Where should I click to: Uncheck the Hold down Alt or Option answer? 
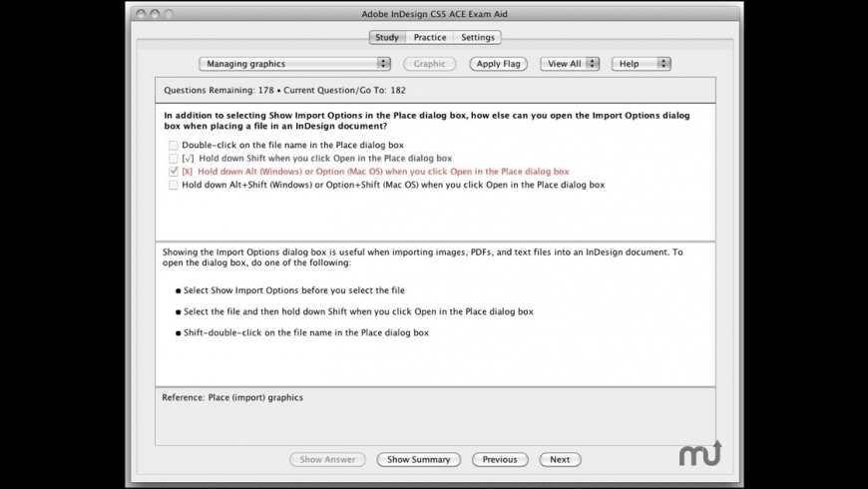click(174, 172)
